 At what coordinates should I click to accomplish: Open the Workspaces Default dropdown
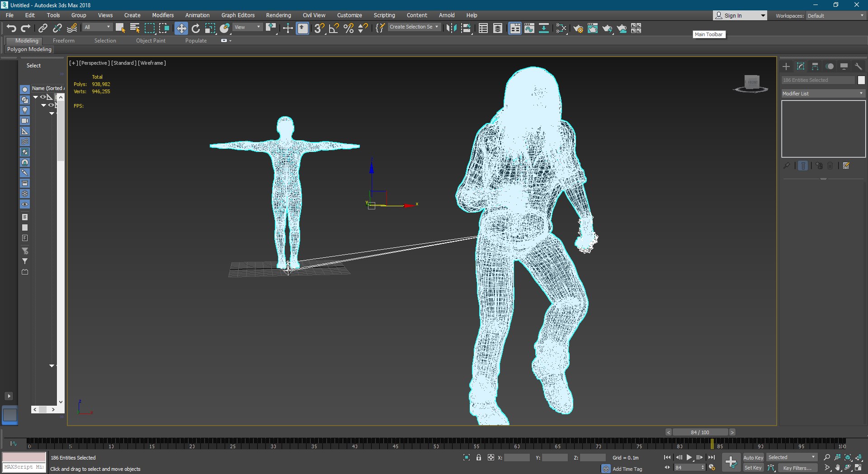pyautogui.click(x=835, y=15)
